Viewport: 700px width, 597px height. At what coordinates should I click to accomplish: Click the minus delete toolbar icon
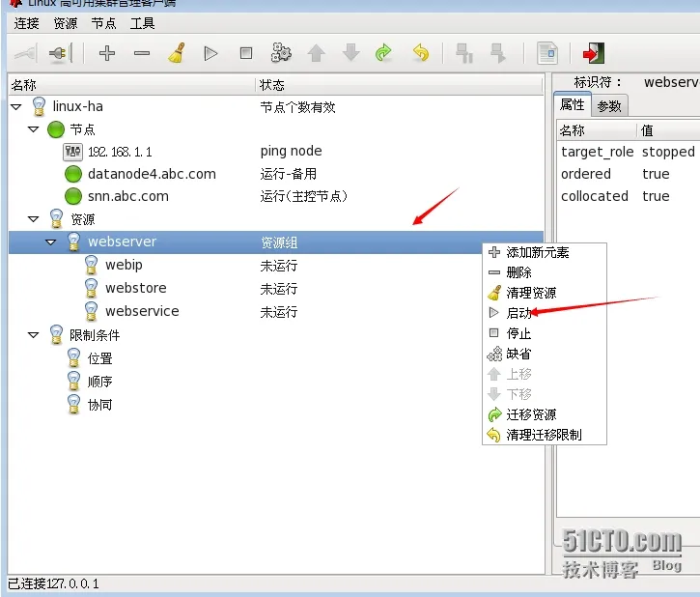[x=142, y=53]
